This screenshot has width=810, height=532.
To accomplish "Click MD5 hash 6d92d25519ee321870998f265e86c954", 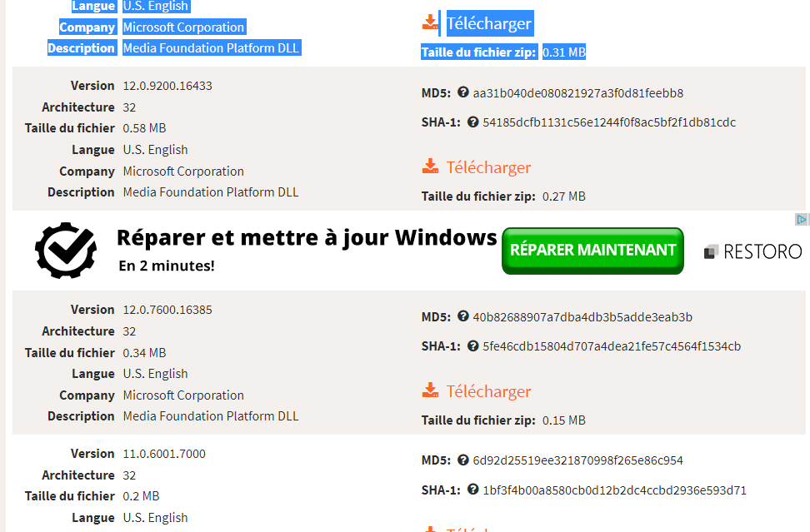I will pos(578,460).
